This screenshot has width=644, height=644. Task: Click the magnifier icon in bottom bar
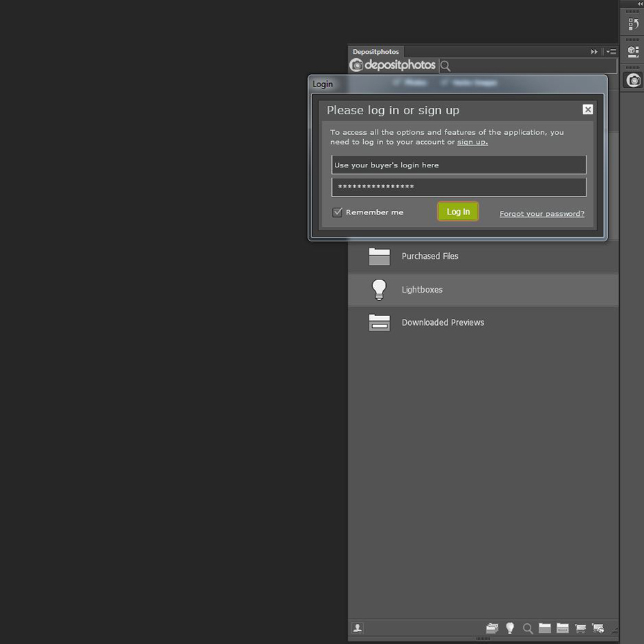(x=528, y=628)
